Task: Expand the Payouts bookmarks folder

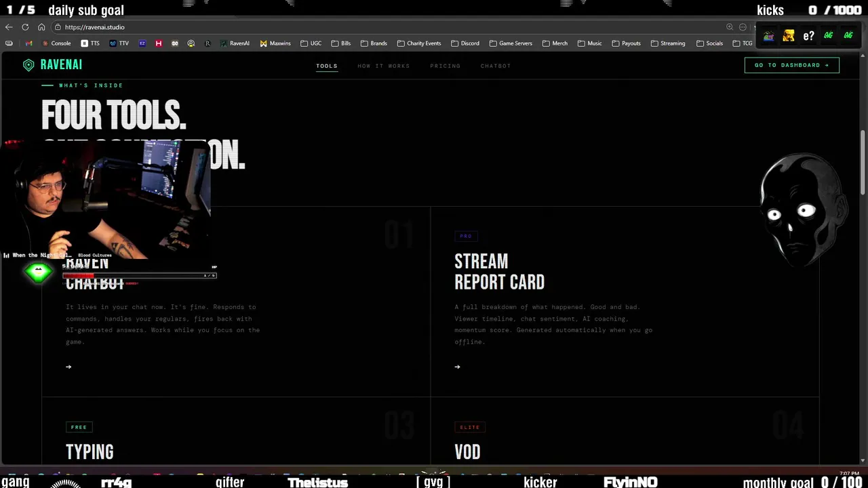Action: coord(626,43)
